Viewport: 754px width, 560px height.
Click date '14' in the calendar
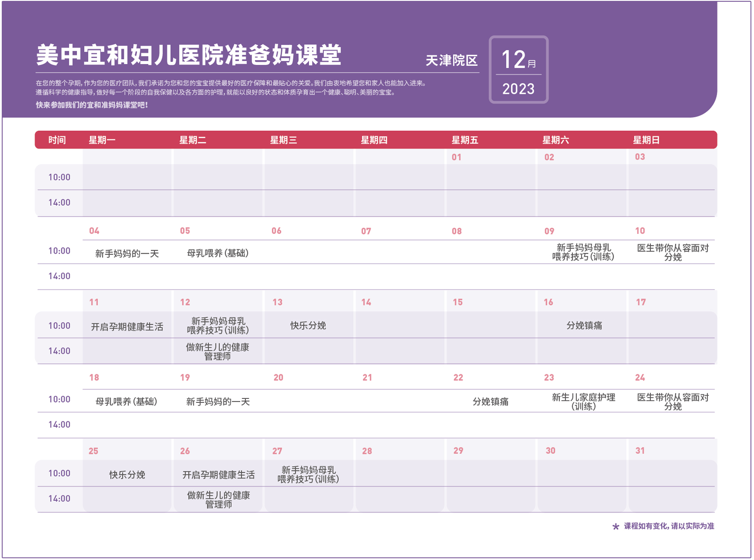(366, 302)
